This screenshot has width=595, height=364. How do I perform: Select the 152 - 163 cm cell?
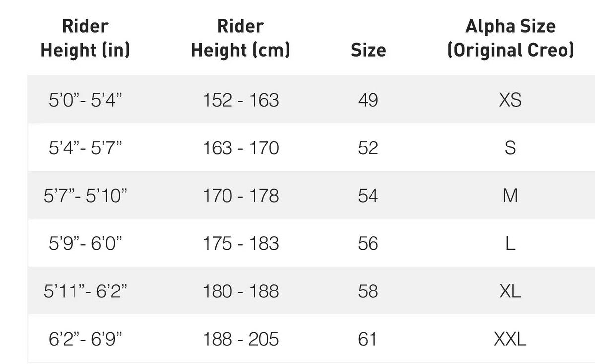coord(240,100)
